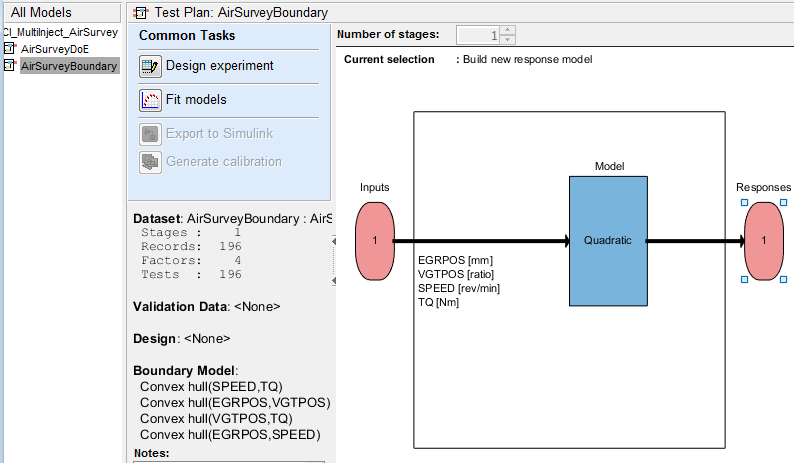Viewport: 794px width, 463px height.
Task: Click the Export to Simulink icon
Action: 150,134
